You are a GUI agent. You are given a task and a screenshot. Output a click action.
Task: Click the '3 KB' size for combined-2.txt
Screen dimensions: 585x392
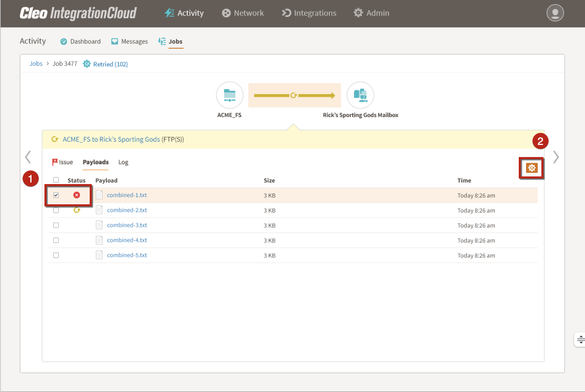[269, 210]
